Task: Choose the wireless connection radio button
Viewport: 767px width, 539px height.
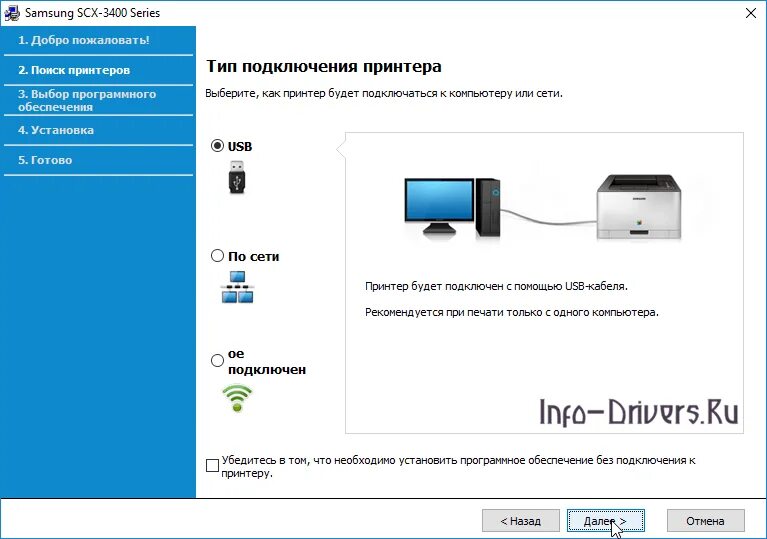Action: [217, 360]
